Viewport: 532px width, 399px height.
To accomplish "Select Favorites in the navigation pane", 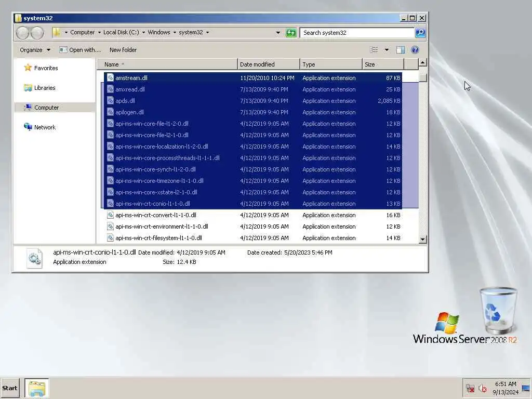I will (46, 68).
